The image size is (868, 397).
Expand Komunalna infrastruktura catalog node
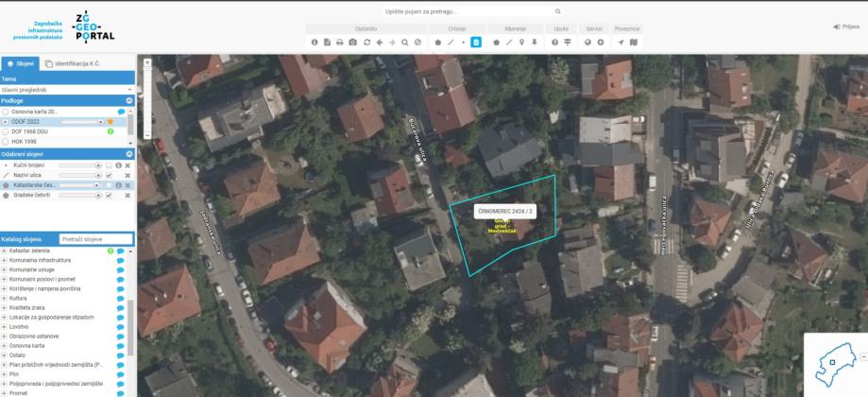5,260
